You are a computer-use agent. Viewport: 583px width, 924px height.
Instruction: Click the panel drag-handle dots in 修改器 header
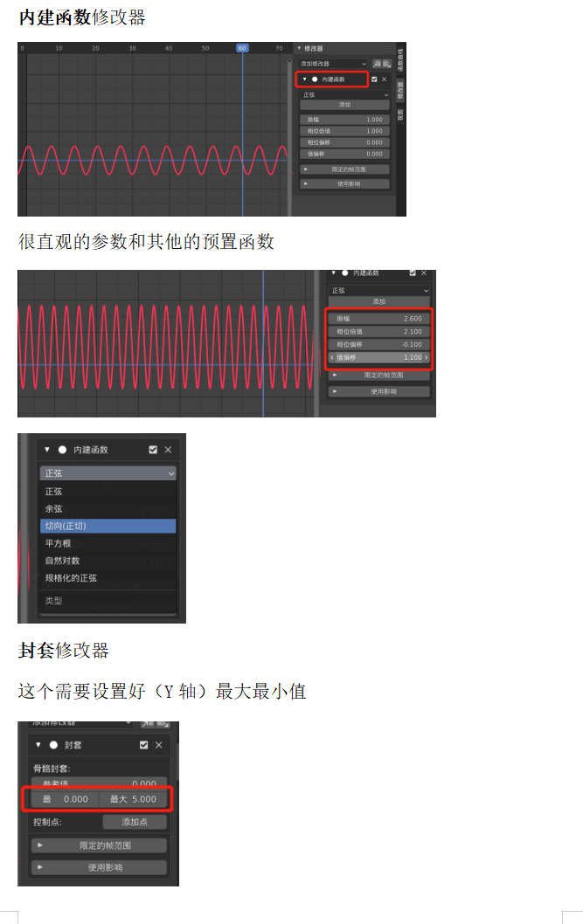pos(390,48)
